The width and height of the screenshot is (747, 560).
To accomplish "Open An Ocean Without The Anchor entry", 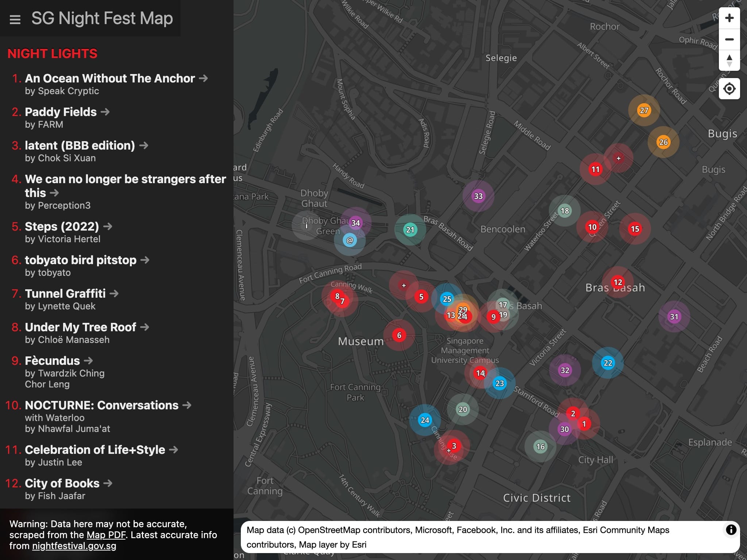I will (109, 78).
